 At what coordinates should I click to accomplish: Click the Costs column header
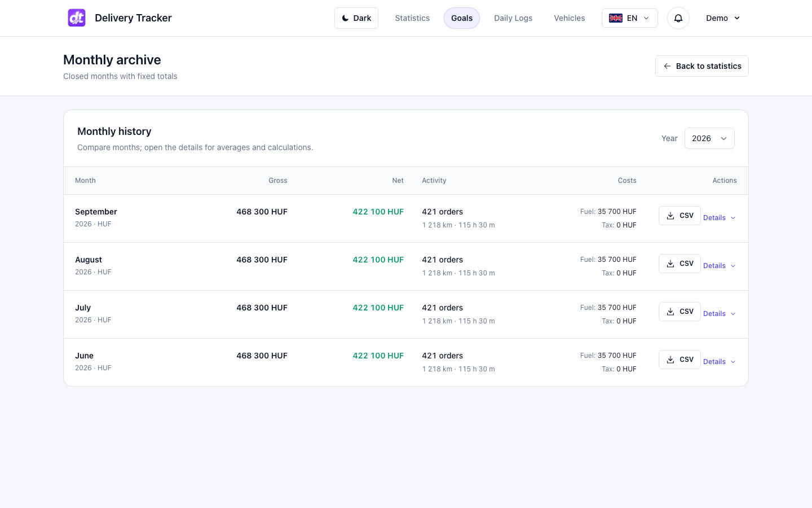click(627, 181)
